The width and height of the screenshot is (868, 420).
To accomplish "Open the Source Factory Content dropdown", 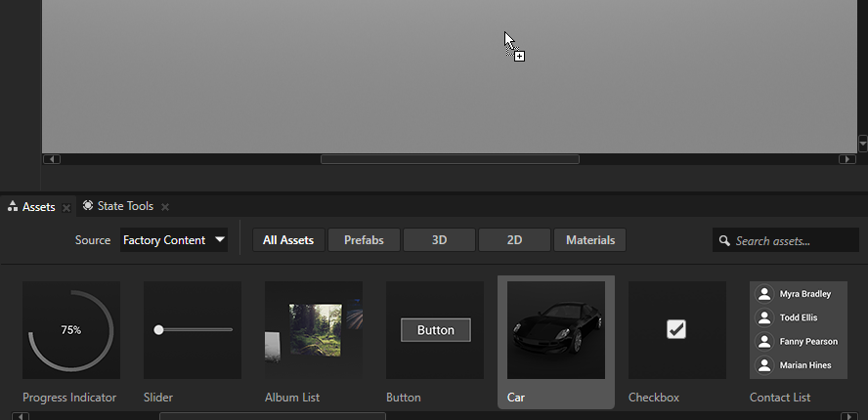I will click(174, 240).
